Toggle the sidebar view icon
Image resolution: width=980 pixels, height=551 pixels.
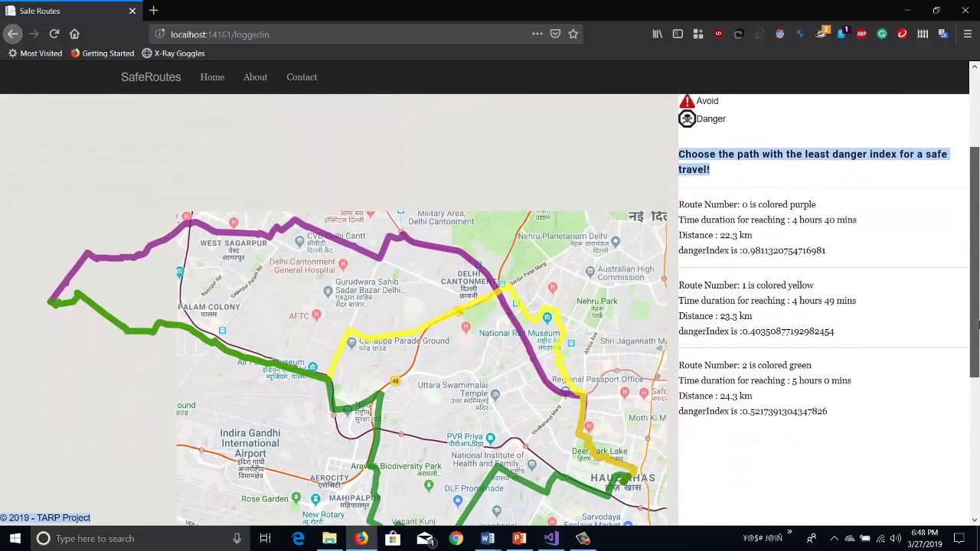click(678, 34)
